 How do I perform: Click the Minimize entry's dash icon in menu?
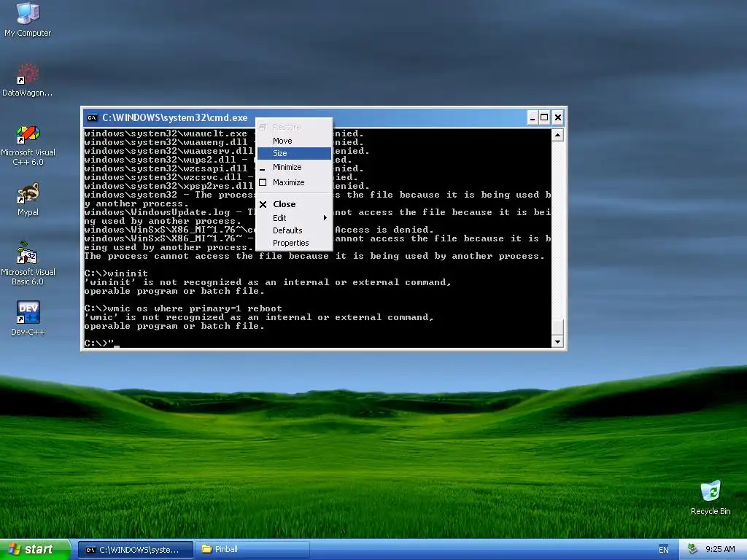[x=263, y=169]
